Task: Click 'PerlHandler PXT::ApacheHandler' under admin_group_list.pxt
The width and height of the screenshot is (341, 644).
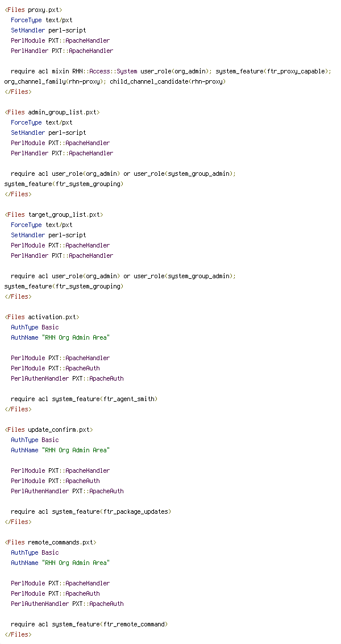Action: tap(62, 153)
